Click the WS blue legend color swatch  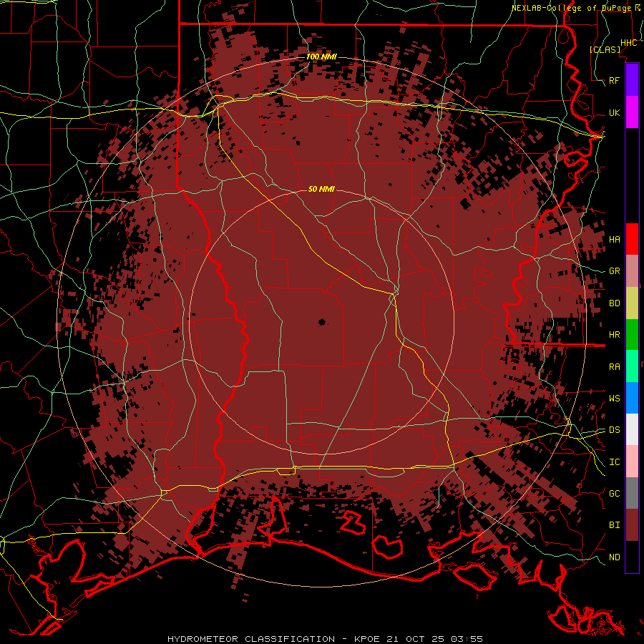coord(632,398)
